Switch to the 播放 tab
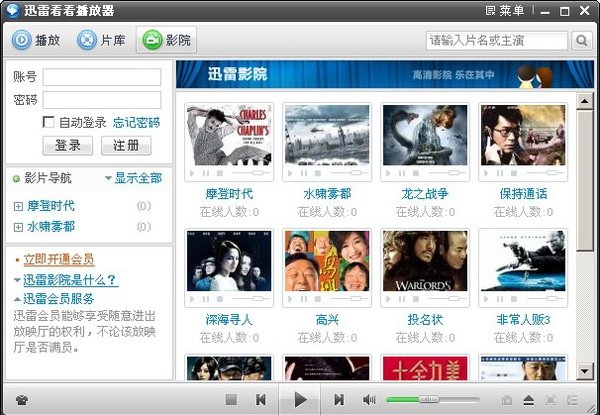 pyautogui.click(x=36, y=40)
